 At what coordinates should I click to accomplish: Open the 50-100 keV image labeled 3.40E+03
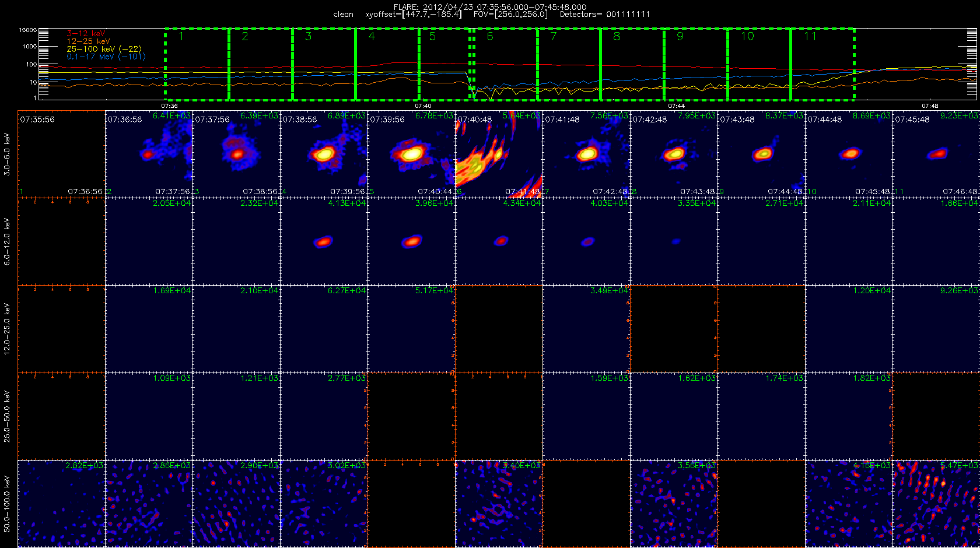pos(499,504)
